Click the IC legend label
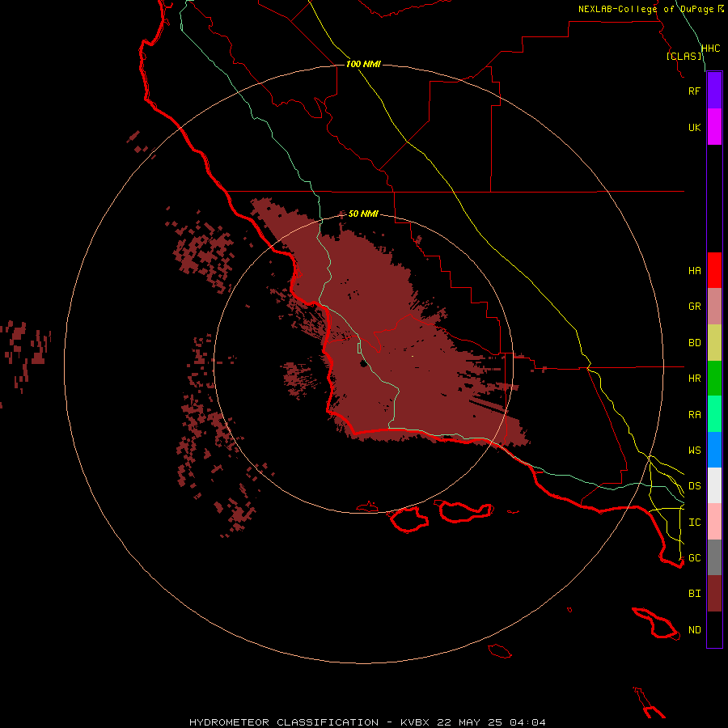The height and width of the screenshot is (728, 728). pos(694,523)
